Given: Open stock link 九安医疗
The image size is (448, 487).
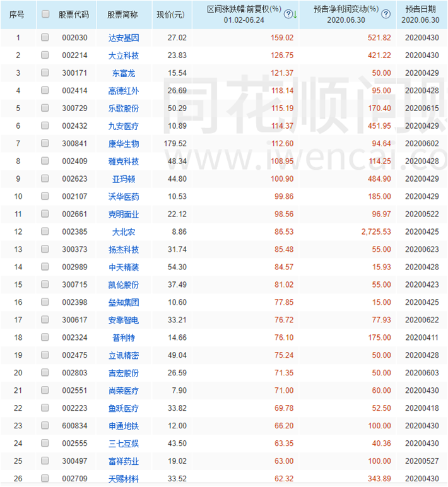Looking at the screenshot, I should click(x=124, y=126).
